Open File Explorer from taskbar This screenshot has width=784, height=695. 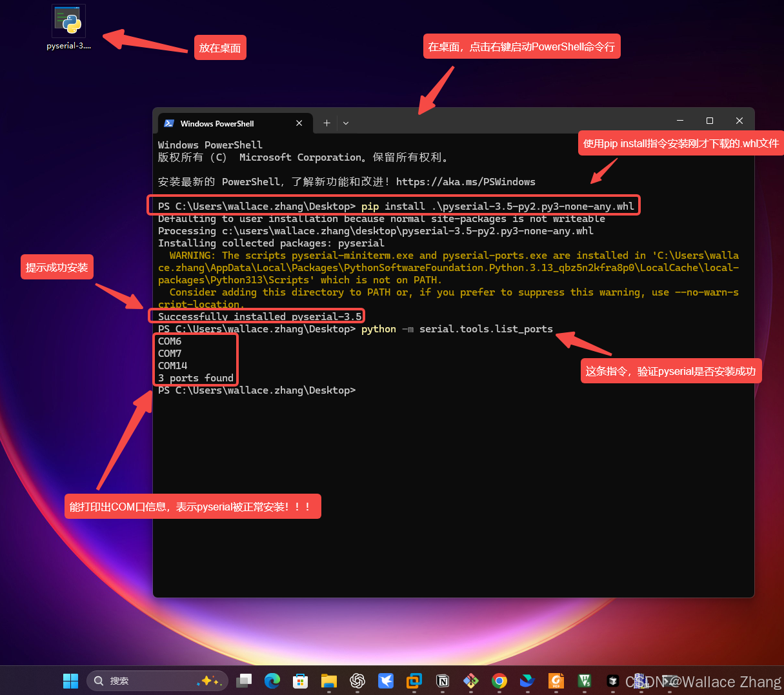click(329, 681)
